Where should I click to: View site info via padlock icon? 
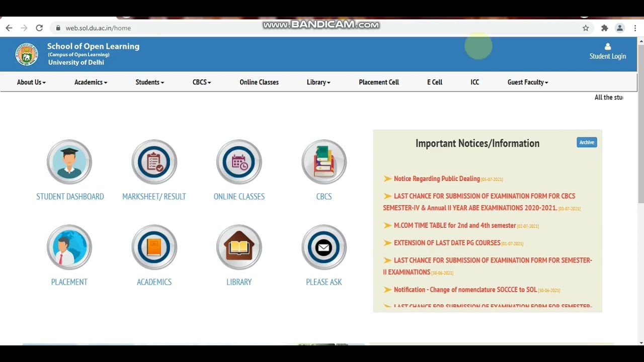click(x=58, y=28)
